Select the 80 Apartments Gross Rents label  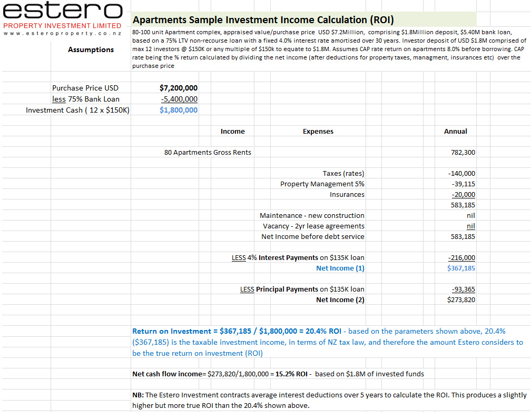(x=208, y=152)
